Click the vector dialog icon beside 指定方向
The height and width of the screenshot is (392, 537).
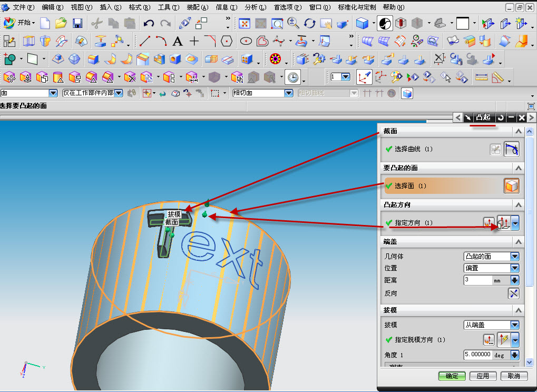pyautogui.click(x=489, y=223)
